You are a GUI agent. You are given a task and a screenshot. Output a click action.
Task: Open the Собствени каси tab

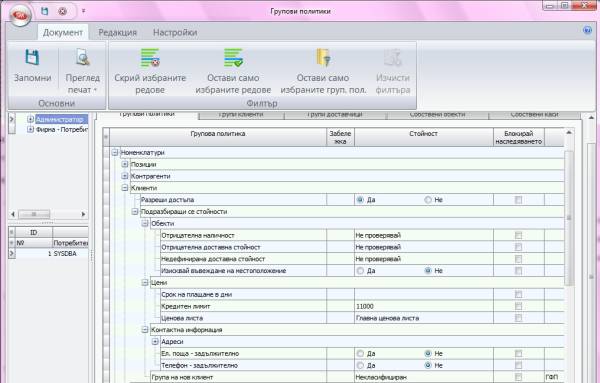(534, 114)
